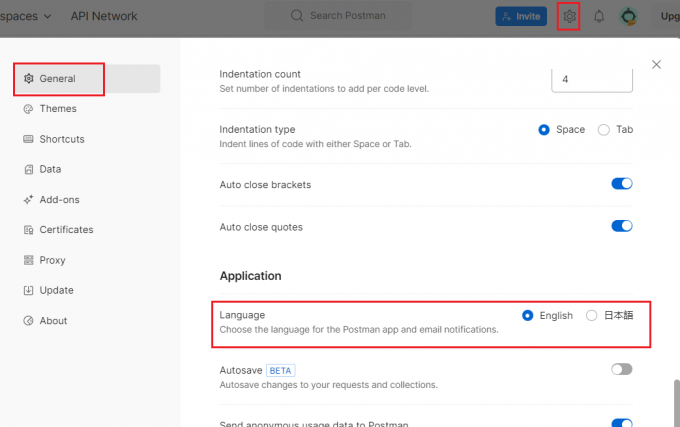Toggle Auto close brackets switch
The height and width of the screenshot is (427, 680).
pos(622,184)
